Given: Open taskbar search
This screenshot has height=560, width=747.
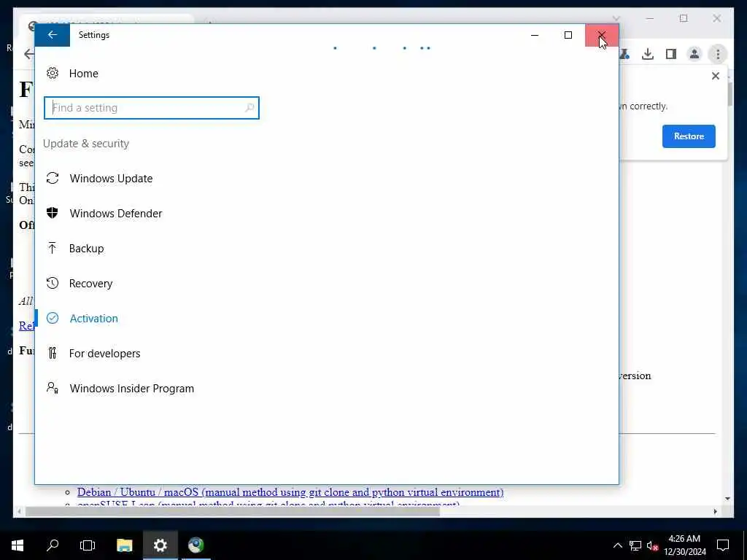Looking at the screenshot, I should [53, 545].
